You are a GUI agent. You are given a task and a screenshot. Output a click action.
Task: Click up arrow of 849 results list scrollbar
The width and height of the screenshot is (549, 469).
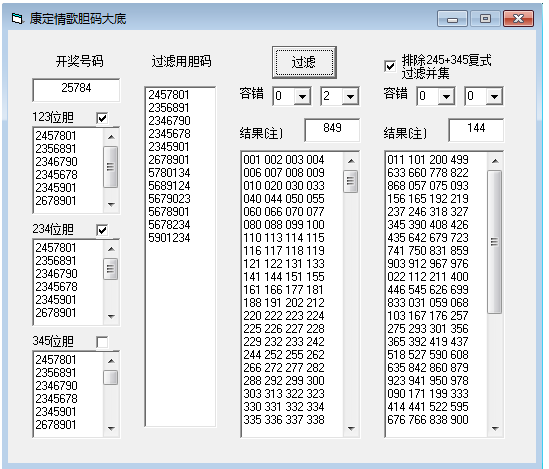(x=351, y=161)
